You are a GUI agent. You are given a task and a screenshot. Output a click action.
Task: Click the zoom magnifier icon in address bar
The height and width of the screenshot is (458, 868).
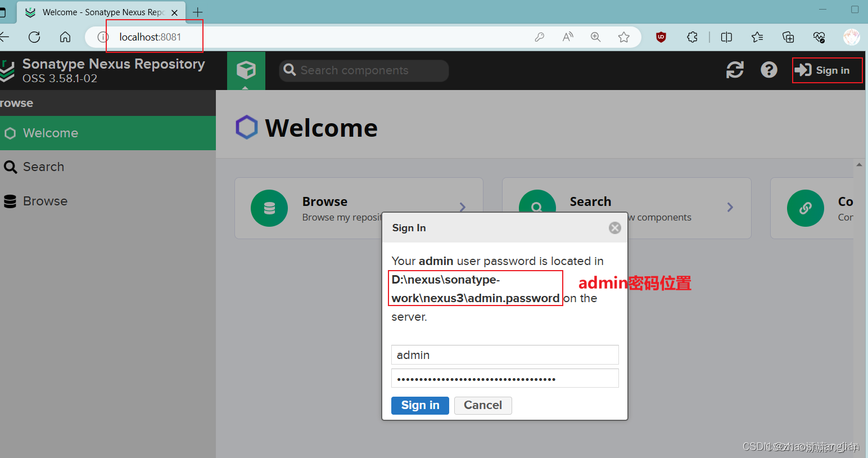tap(596, 37)
